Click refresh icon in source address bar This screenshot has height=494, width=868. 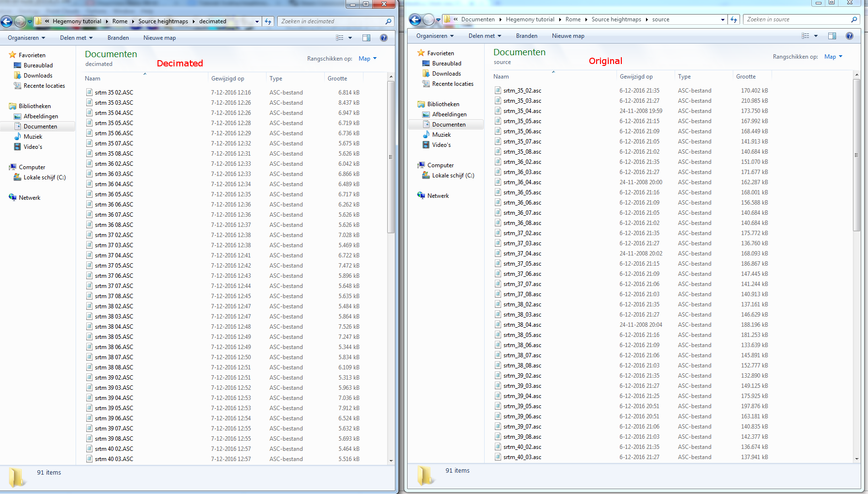click(734, 19)
